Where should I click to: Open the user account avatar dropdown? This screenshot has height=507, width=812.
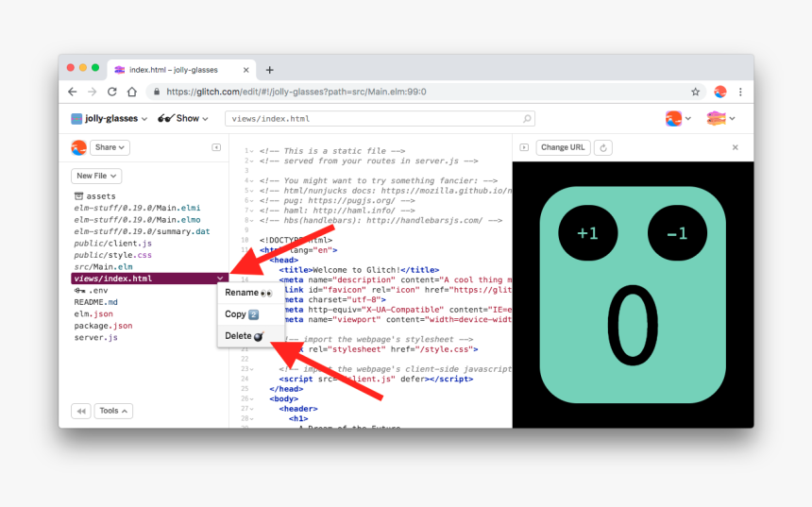click(x=678, y=119)
